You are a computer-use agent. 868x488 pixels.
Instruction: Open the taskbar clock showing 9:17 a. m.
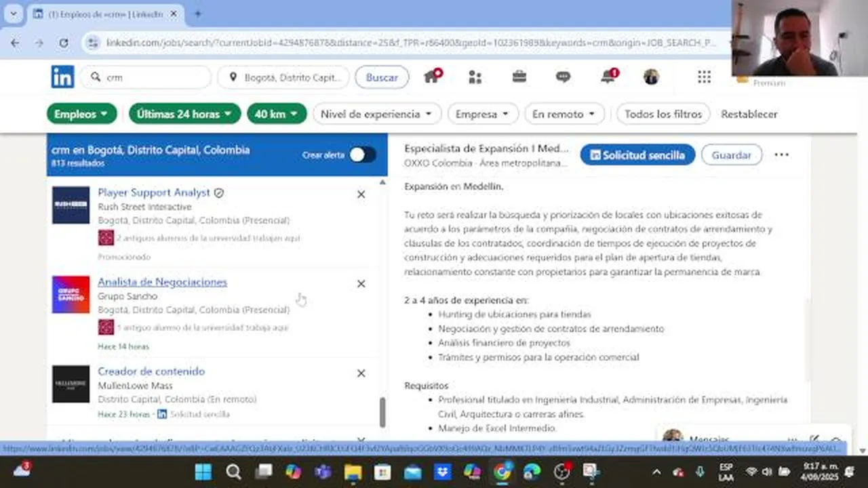click(820, 472)
